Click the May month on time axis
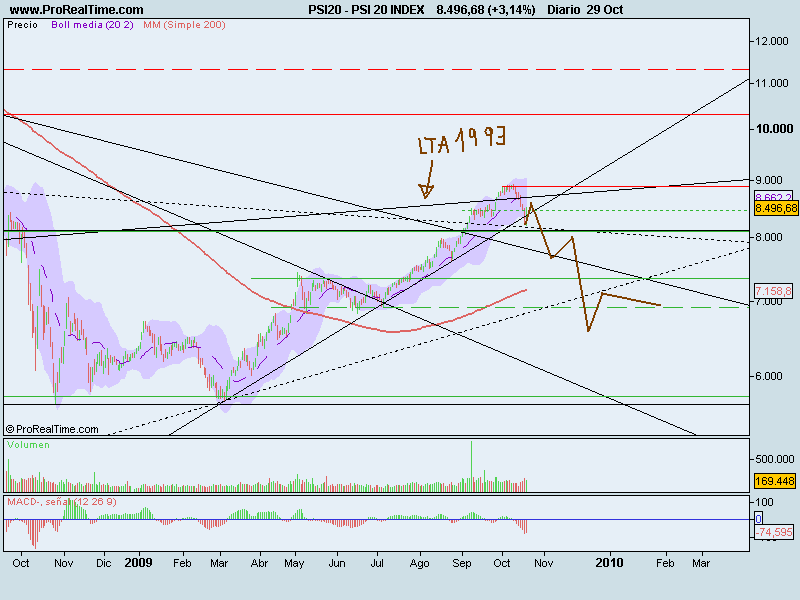Image resolution: width=800 pixels, height=600 pixels. click(294, 564)
